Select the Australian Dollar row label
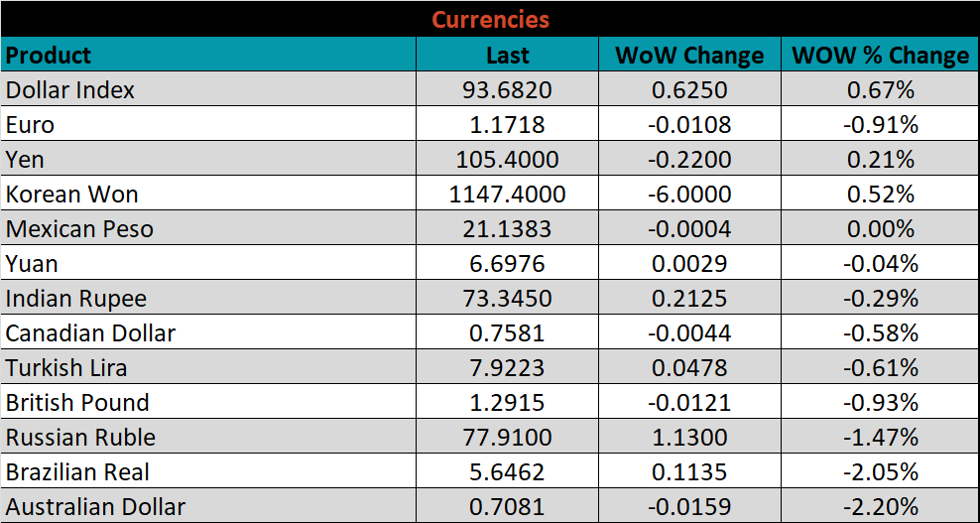The height and width of the screenshot is (523, 980). [x=96, y=507]
